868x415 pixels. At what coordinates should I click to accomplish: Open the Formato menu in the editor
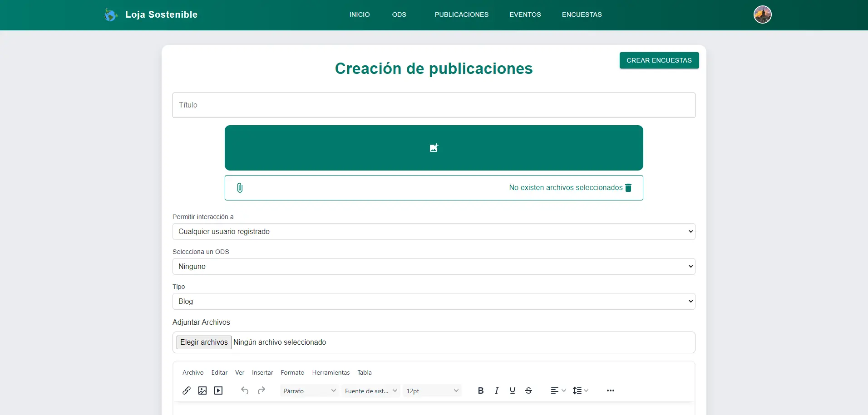click(292, 372)
